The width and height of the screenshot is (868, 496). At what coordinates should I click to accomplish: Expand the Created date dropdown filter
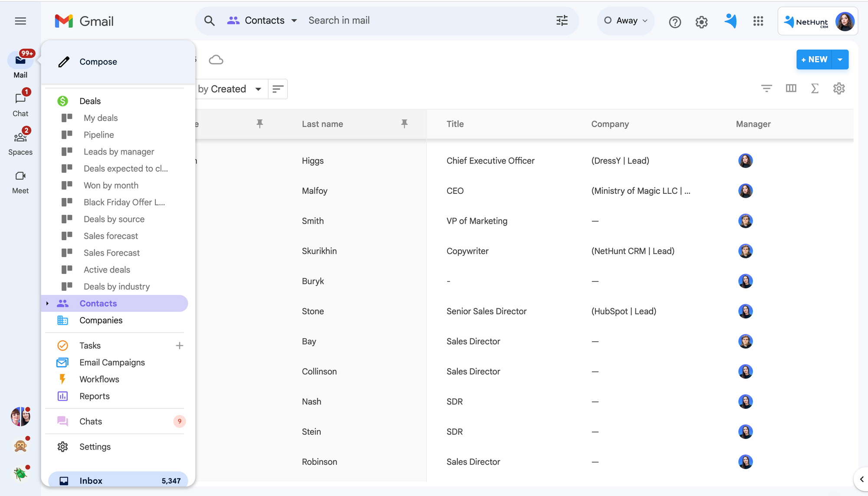[258, 88]
